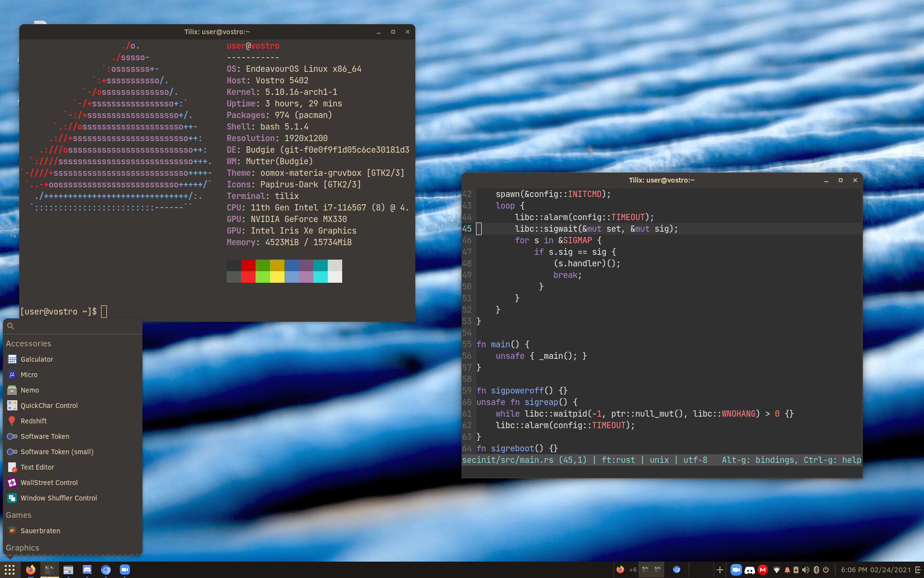This screenshot has width=924, height=578.
Task: Click the 'user@vostro' header in neofetch output
Action: point(253,46)
